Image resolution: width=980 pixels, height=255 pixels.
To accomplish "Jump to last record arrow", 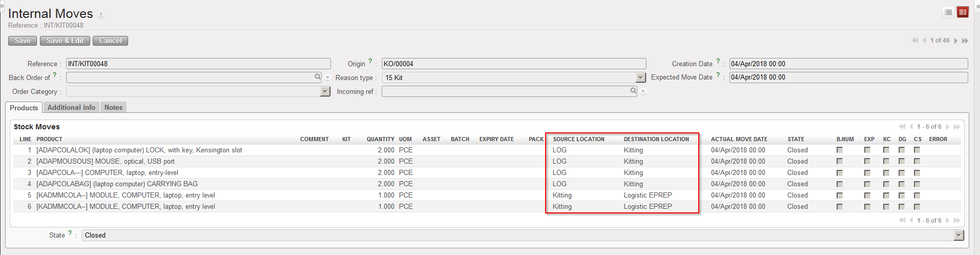I will coord(965,41).
